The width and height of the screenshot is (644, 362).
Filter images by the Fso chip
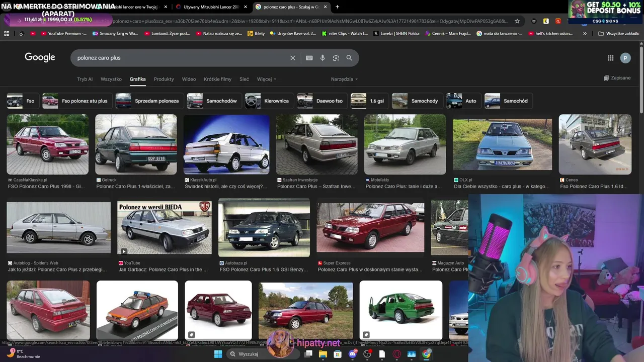click(22, 101)
